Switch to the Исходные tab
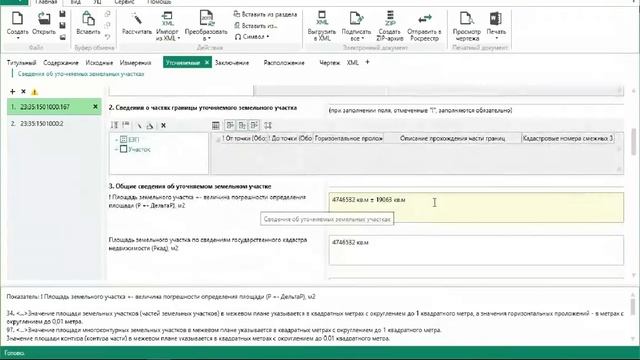 (99, 63)
